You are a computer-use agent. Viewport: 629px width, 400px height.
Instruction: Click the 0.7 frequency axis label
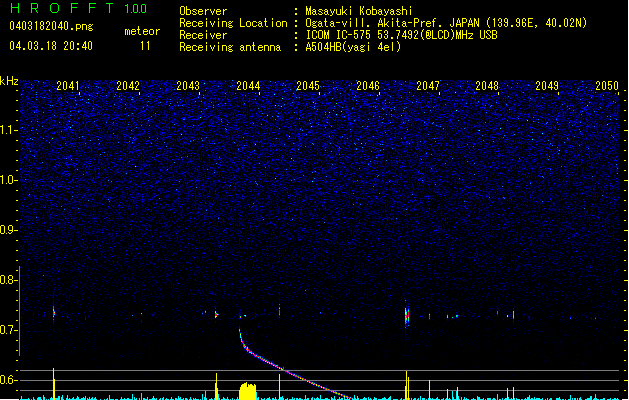click(9, 330)
